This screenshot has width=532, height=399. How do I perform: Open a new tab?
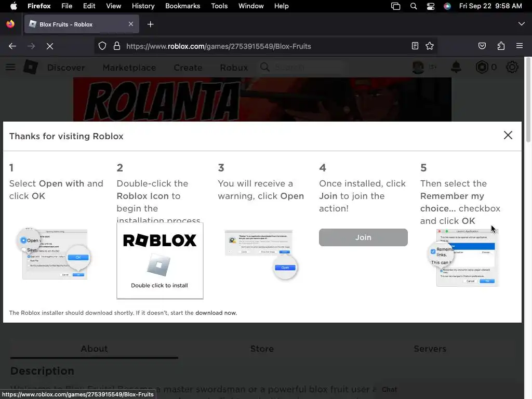click(150, 24)
